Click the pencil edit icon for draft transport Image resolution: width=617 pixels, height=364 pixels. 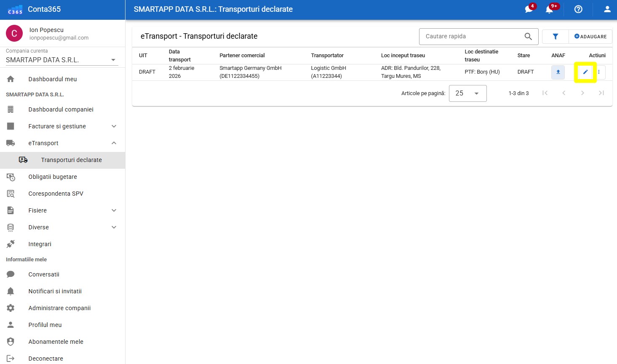coord(585,72)
